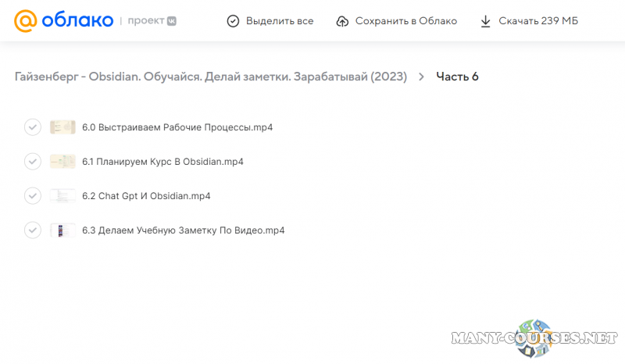Image resolution: width=625 pixels, height=364 pixels.
Task: Open file 6.1 Планируем Курс В Obsidian.mp4
Action: pyautogui.click(x=162, y=162)
